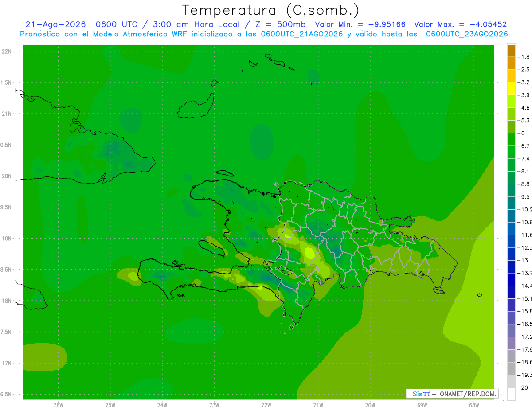Click "0600UTC_21AGO2026" in the forecast description line

click(302, 34)
